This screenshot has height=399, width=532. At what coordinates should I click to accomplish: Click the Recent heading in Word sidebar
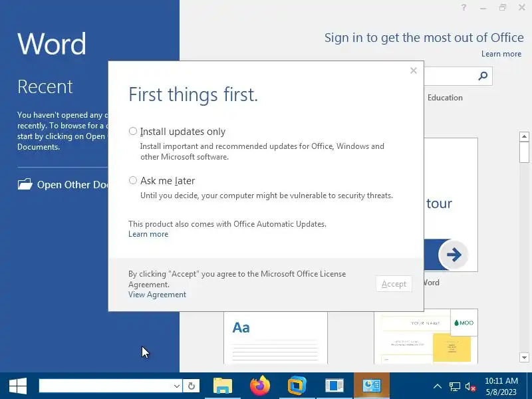click(45, 86)
